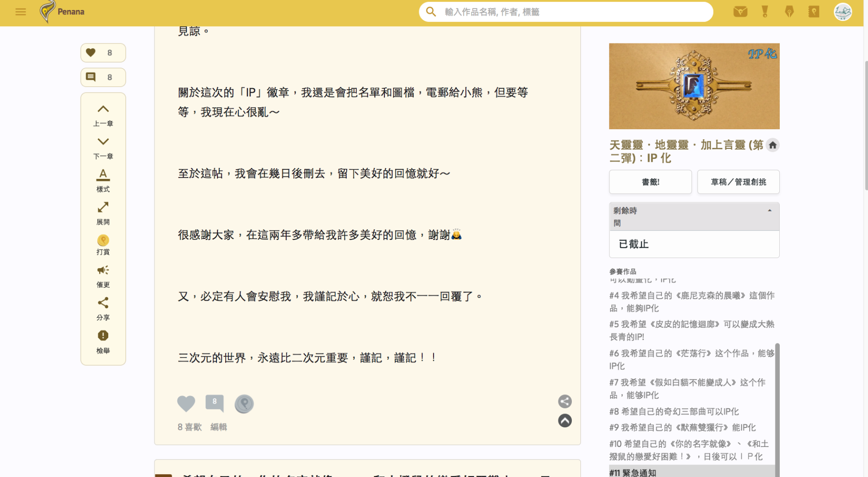Open the user profile avatar
The height and width of the screenshot is (477, 868).
[x=843, y=12]
